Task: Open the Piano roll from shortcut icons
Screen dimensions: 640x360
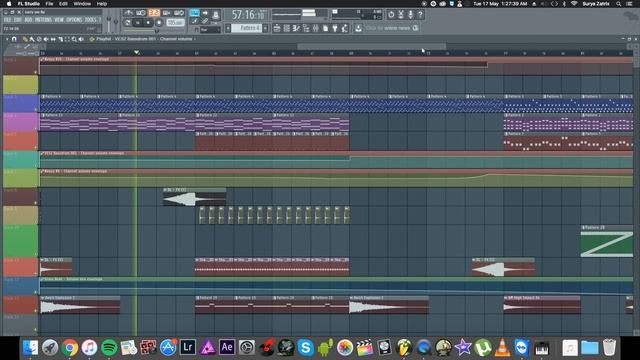Action: (x=295, y=28)
